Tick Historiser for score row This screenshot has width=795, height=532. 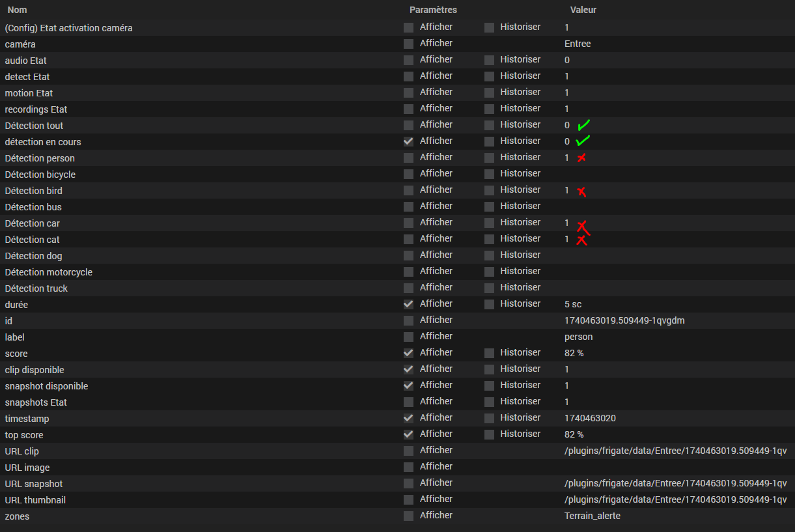click(x=489, y=353)
